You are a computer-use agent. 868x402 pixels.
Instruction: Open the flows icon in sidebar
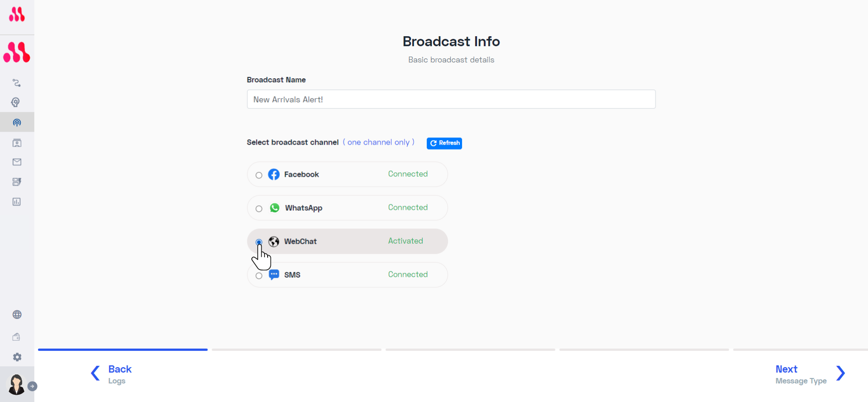[17, 83]
